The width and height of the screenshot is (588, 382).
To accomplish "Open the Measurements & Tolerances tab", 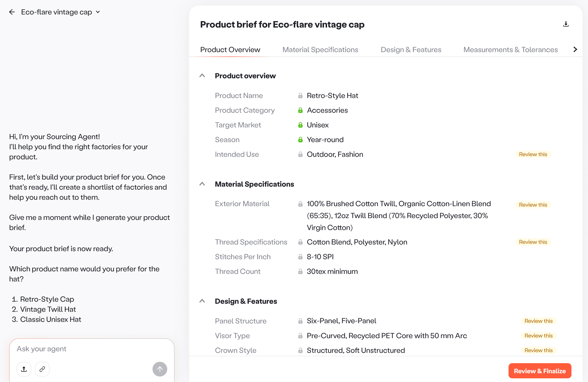I will coord(510,50).
